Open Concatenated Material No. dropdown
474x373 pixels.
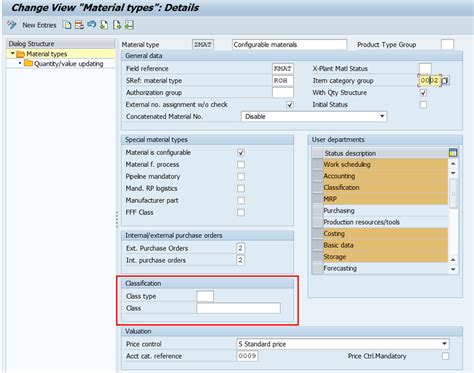pos(382,117)
